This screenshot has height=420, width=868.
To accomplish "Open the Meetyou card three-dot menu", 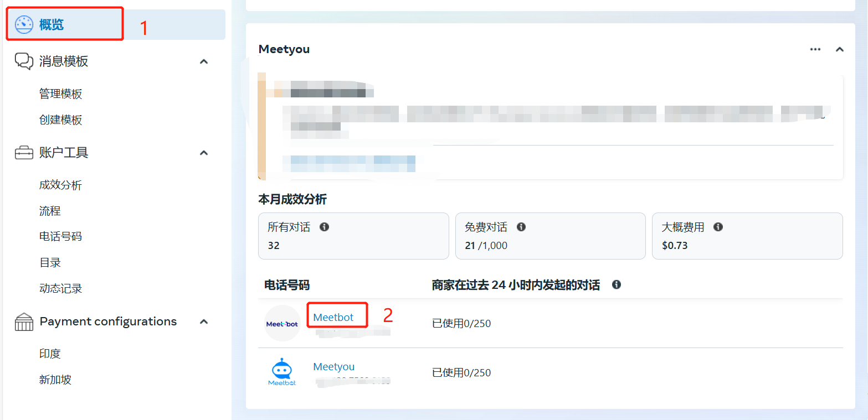I will click(x=815, y=49).
